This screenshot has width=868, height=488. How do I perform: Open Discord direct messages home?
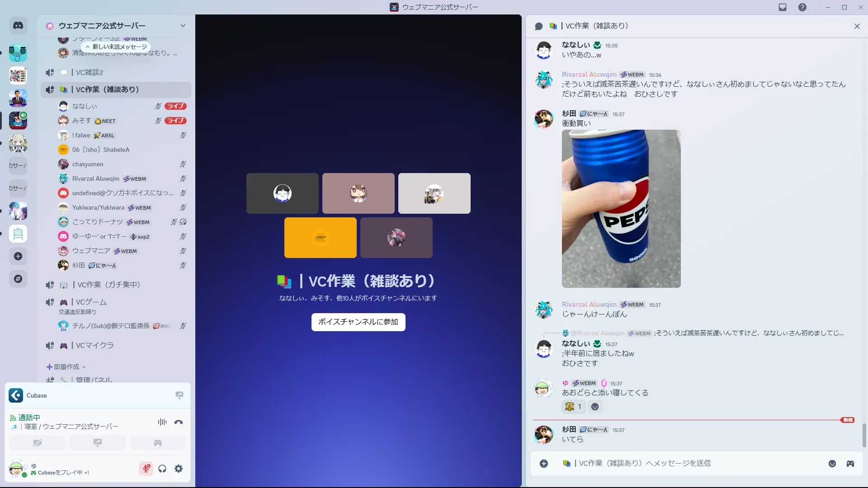(x=18, y=26)
